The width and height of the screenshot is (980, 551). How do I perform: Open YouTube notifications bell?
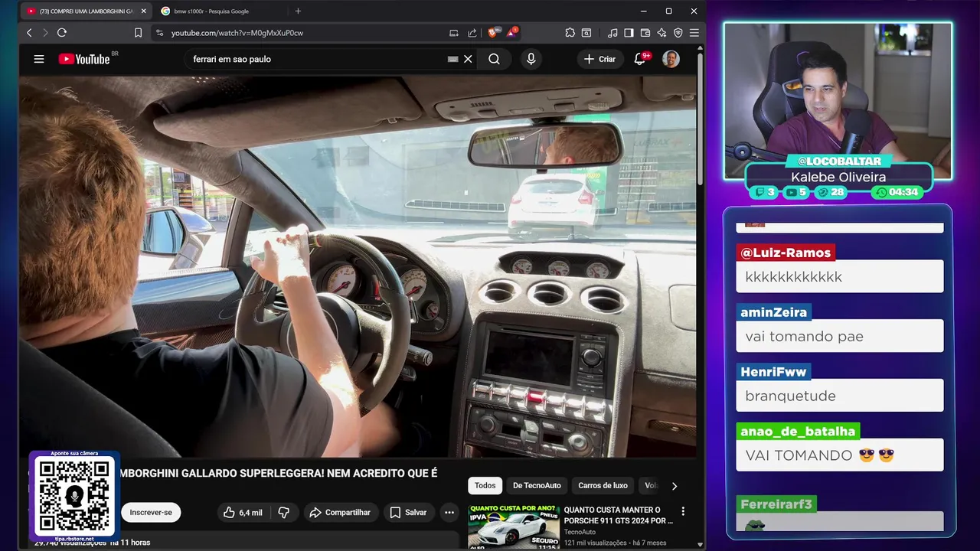(x=640, y=59)
